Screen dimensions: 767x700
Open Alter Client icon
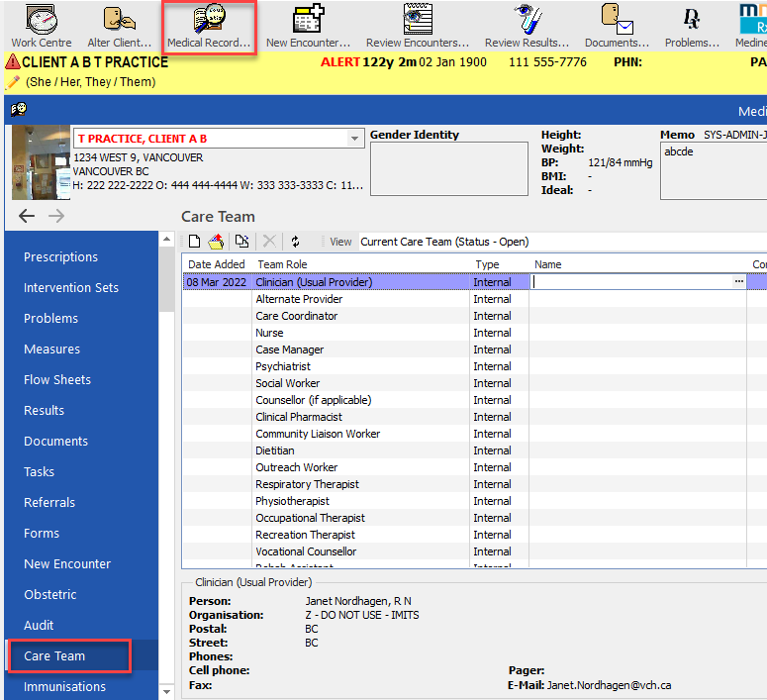(x=120, y=26)
